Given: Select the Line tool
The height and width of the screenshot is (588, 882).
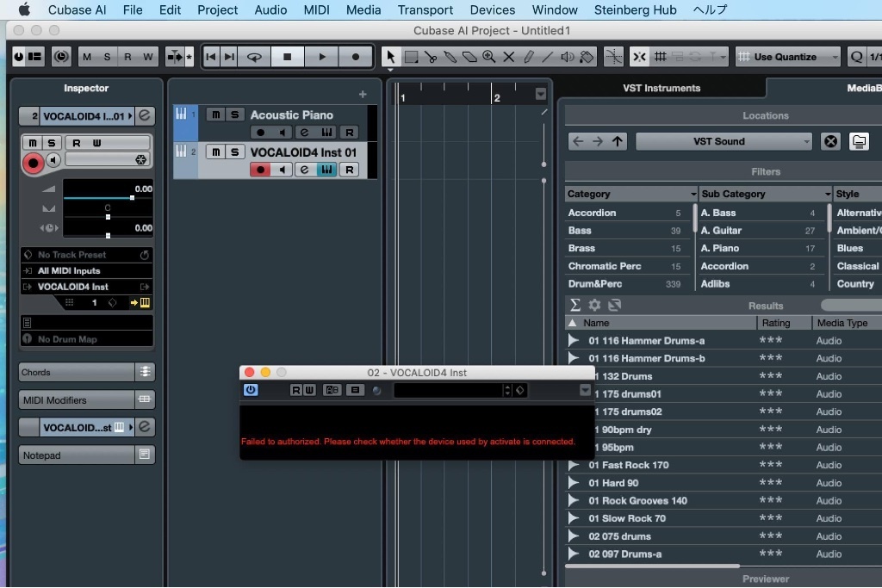Looking at the screenshot, I should tap(548, 57).
